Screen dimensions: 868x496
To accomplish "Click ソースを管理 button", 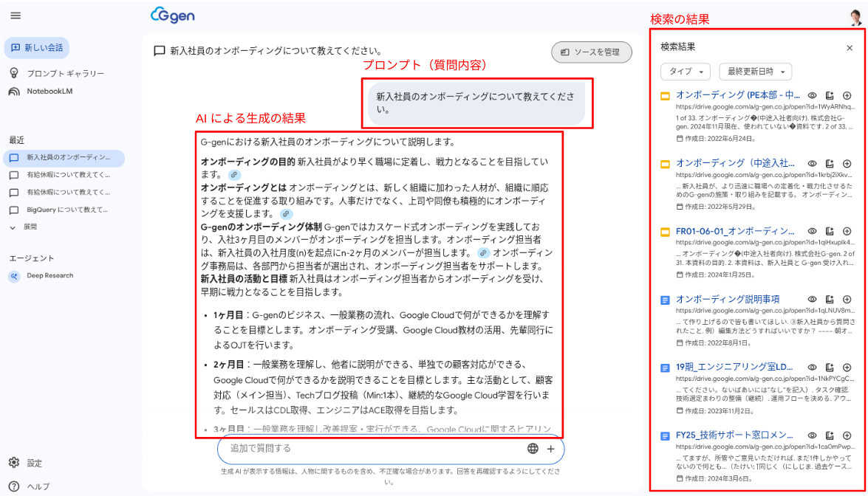I will tap(591, 52).
